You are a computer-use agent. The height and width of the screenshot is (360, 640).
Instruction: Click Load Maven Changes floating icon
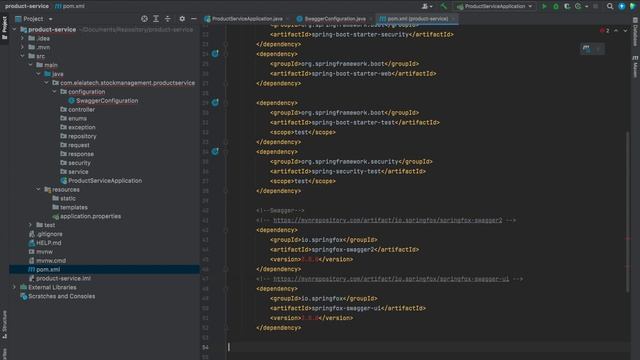[587, 49]
